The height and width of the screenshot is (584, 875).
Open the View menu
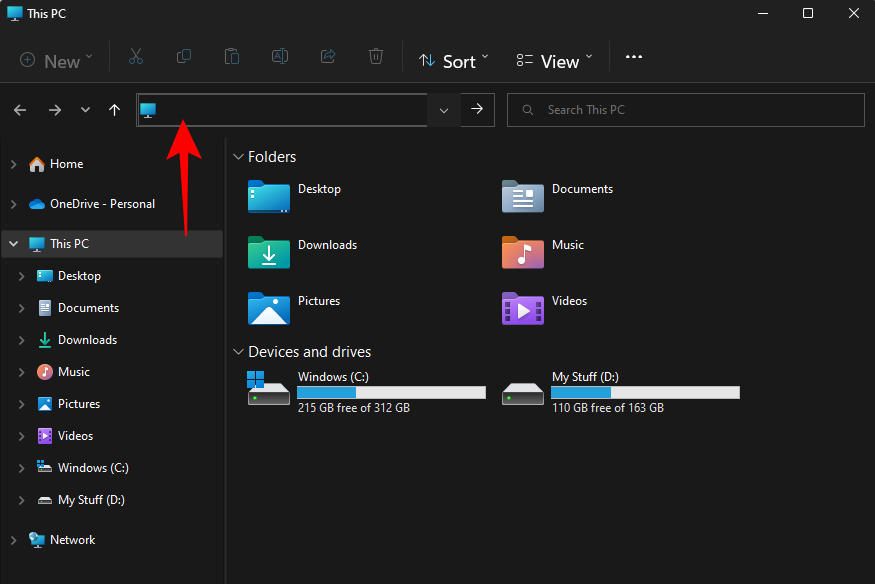coord(553,60)
